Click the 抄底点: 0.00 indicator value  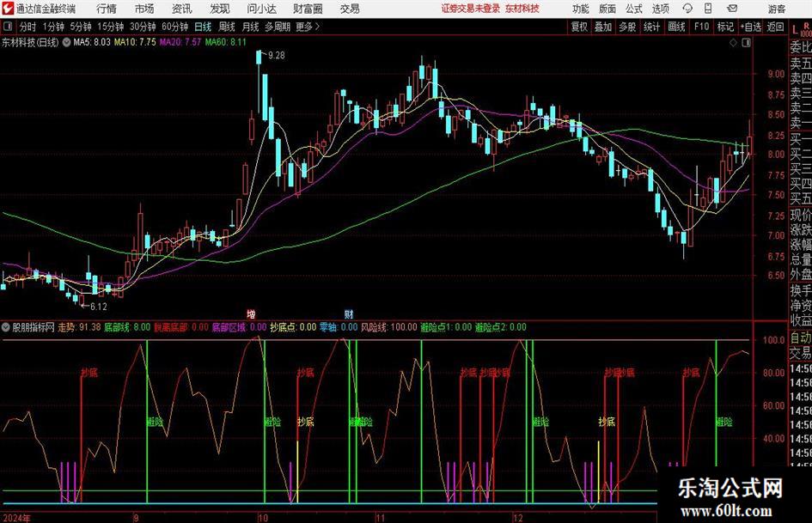[293, 327]
